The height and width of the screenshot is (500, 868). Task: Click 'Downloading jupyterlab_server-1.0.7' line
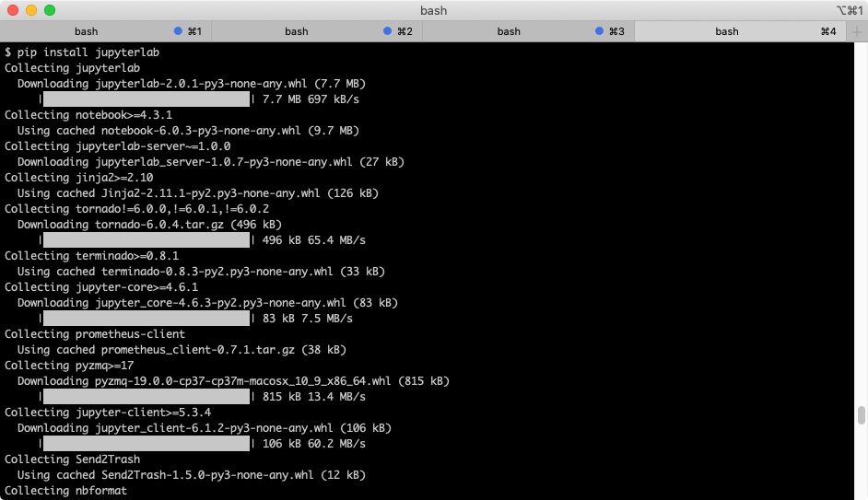pyautogui.click(x=211, y=161)
